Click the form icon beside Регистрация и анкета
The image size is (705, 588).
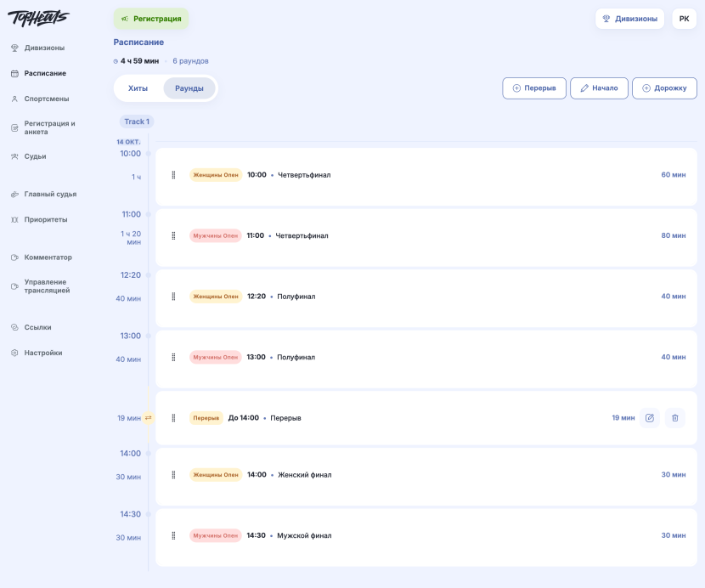14,127
